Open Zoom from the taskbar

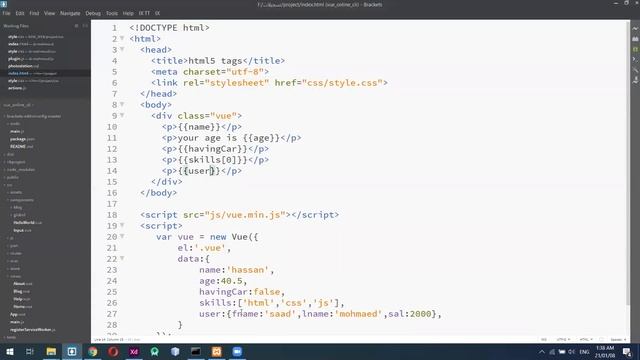click(x=237, y=351)
